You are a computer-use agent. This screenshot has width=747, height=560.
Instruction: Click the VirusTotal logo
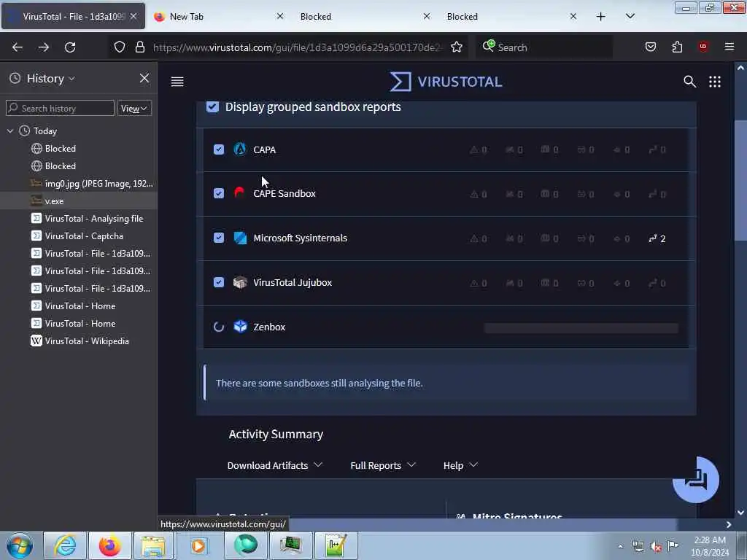tap(446, 82)
